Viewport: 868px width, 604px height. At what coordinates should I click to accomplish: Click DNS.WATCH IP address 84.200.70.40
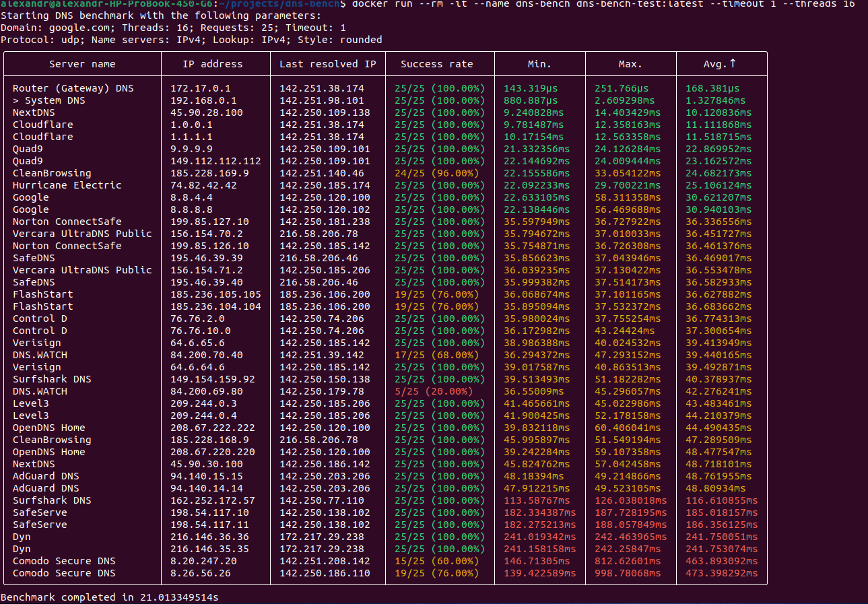click(x=207, y=355)
